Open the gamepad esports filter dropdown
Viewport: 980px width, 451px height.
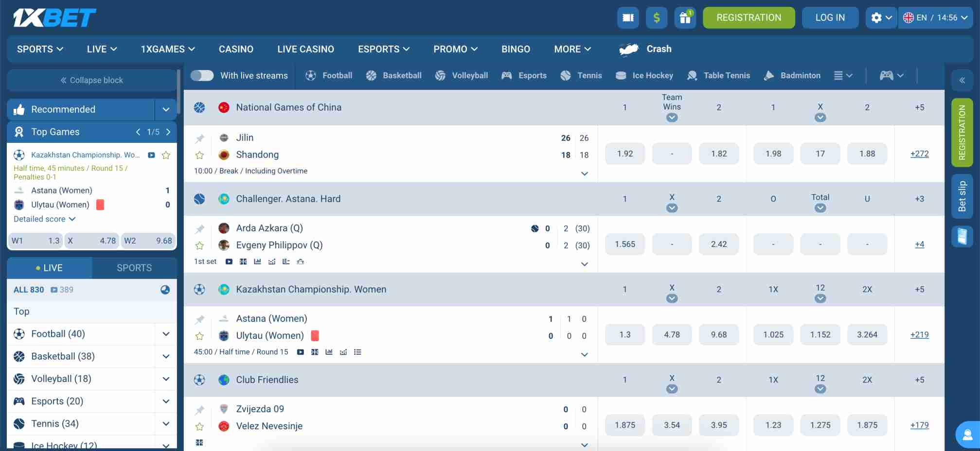[x=891, y=75]
